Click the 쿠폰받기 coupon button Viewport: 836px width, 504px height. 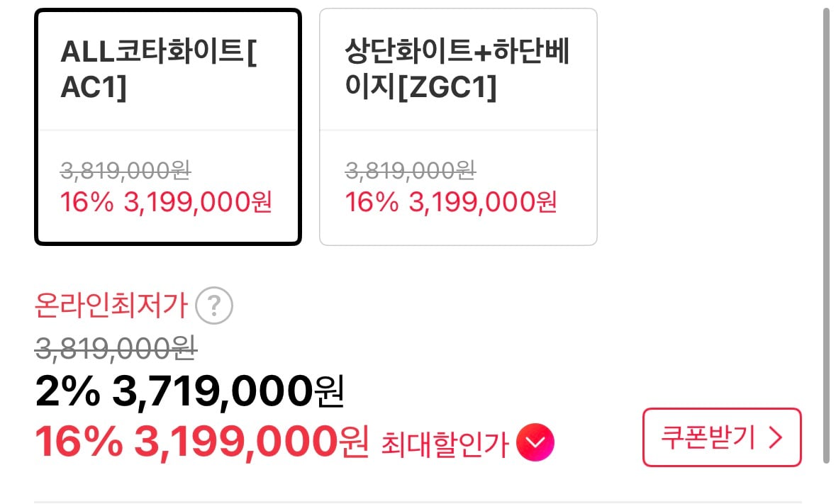(721, 437)
